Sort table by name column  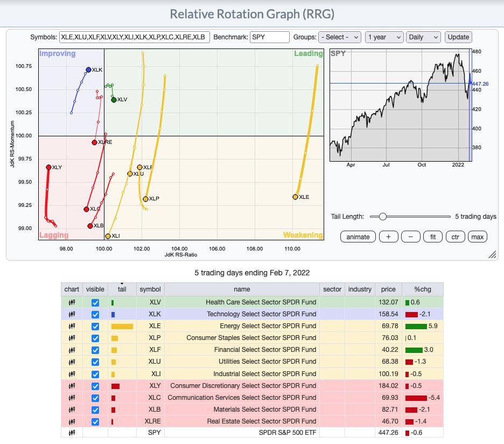point(242,289)
